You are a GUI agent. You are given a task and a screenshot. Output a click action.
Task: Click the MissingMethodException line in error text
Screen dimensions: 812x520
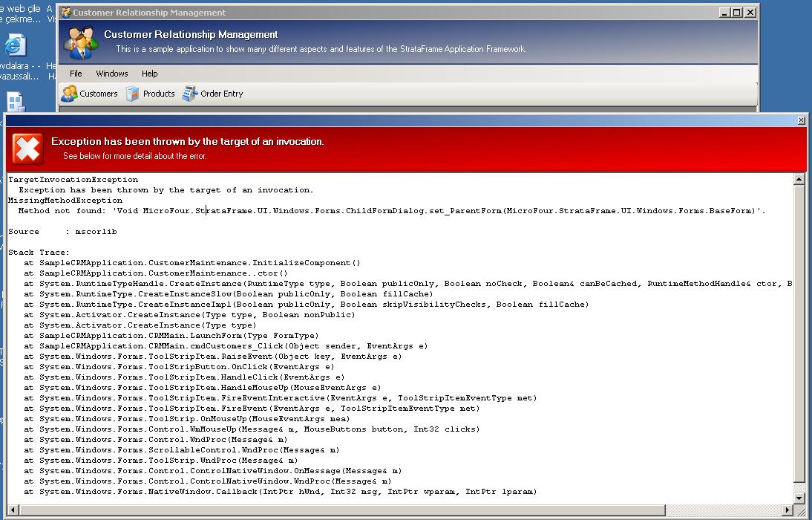(65, 201)
